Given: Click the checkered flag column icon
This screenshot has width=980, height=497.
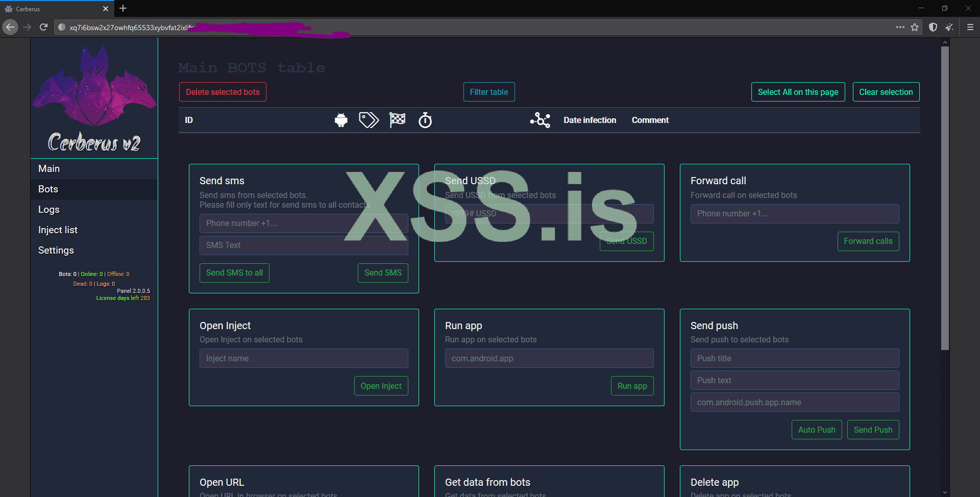Looking at the screenshot, I should point(397,120).
